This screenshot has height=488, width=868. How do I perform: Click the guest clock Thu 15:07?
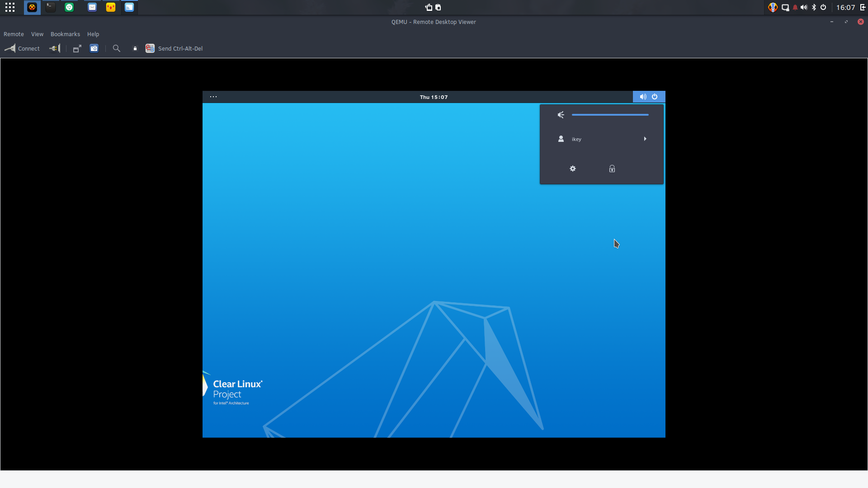click(434, 97)
